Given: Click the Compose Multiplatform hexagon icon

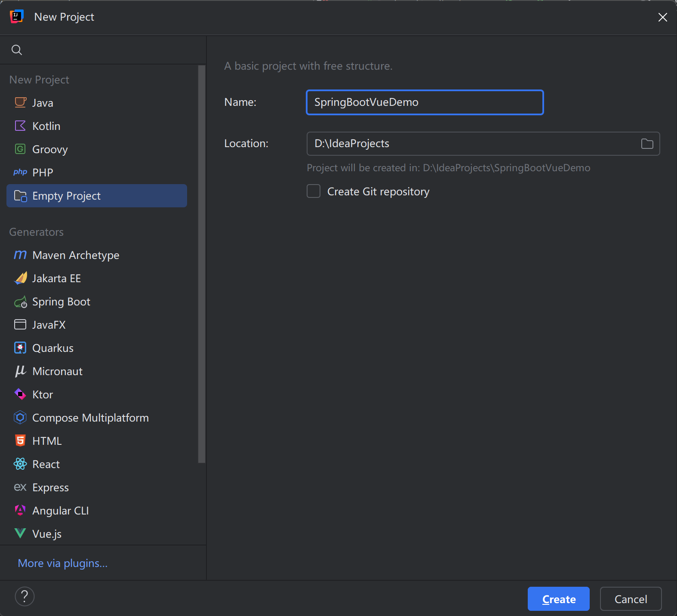Looking at the screenshot, I should [x=20, y=417].
